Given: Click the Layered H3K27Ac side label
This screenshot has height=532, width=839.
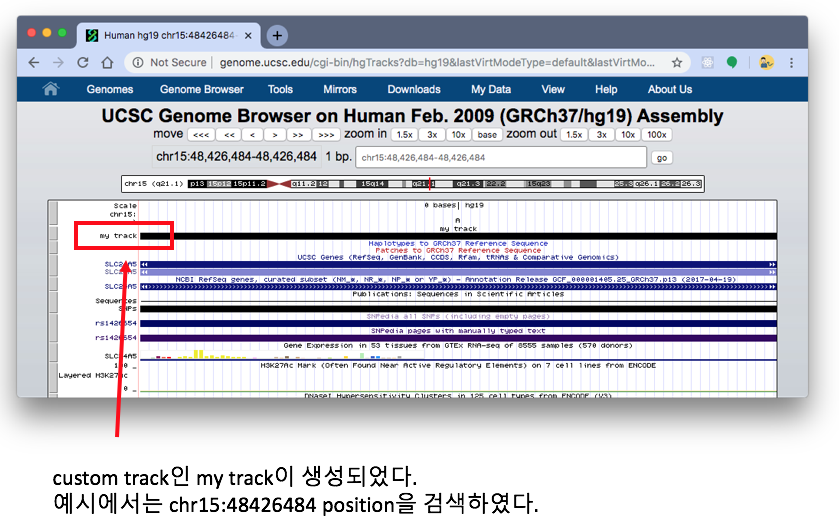Looking at the screenshot, I should coord(93,375).
